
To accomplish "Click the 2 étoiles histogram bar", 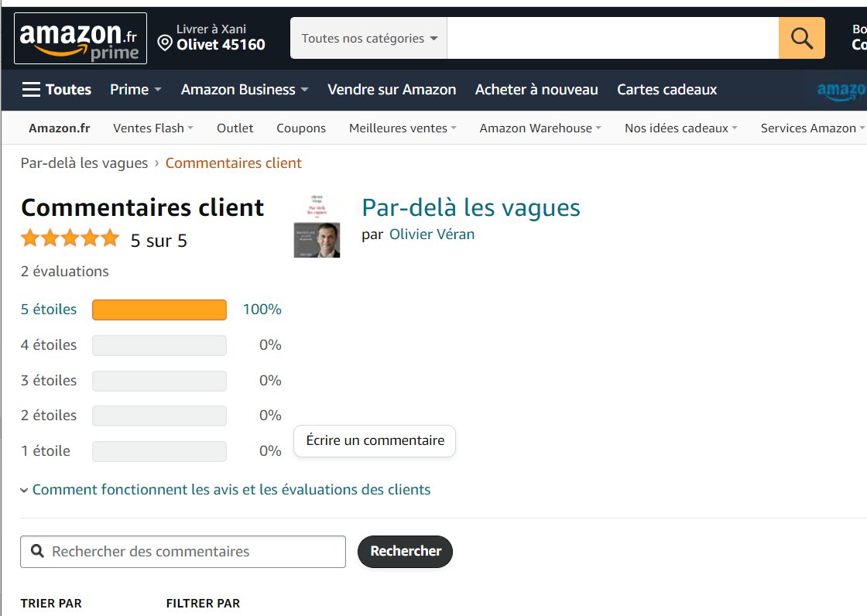I will point(159,416).
